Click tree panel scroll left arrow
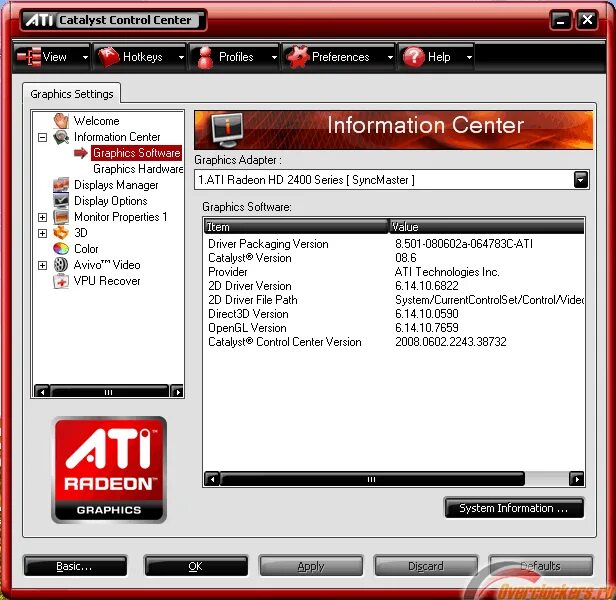This screenshot has width=616, height=600. click(x=42, y=392)
